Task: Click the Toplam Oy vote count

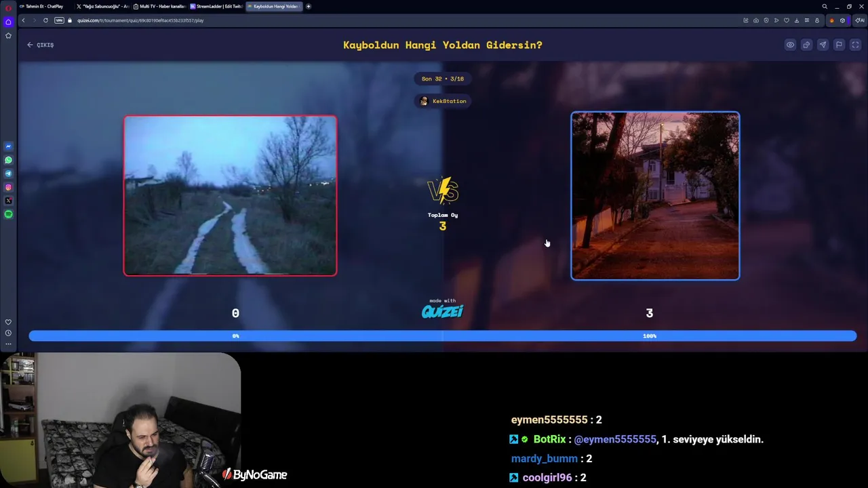Action: pos(443,221)
